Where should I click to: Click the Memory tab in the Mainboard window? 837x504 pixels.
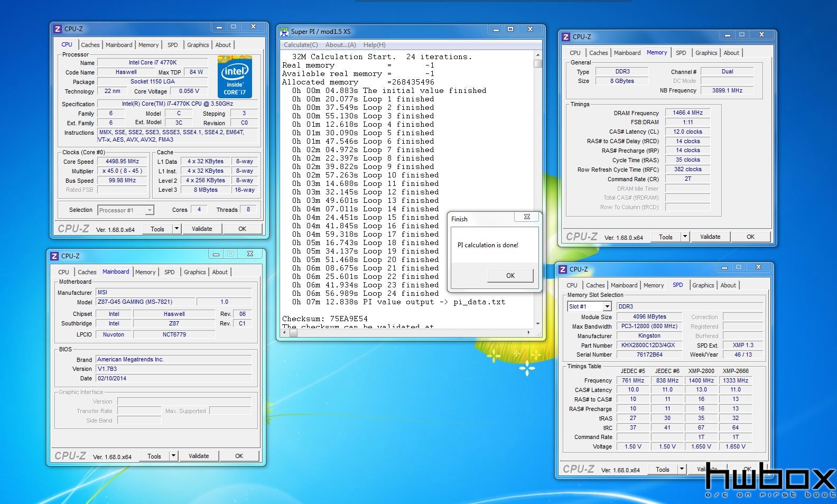(x=145, y=272)
